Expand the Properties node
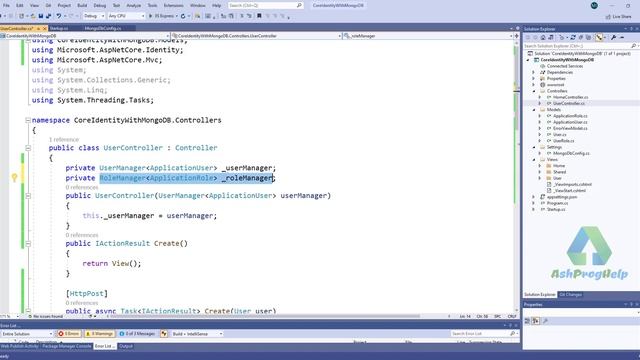 533,78
